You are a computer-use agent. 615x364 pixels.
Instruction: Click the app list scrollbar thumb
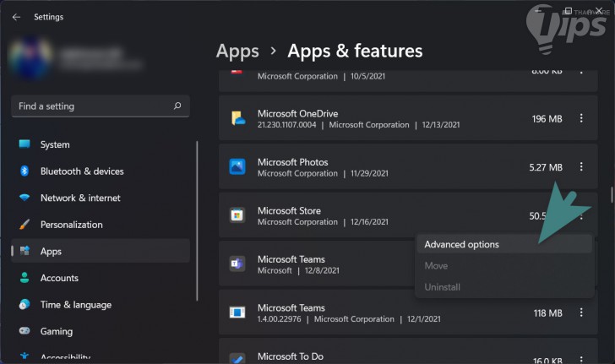click(x=612, y=195)
